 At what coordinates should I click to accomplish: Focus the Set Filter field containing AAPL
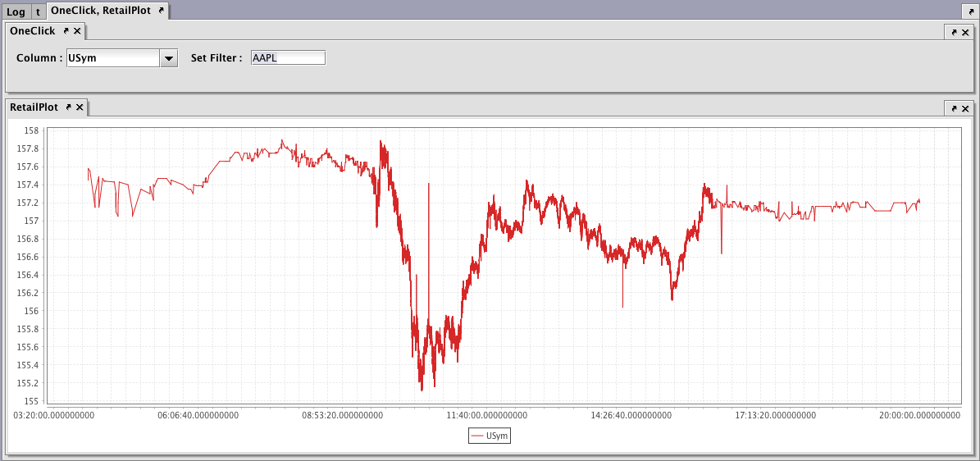click(x=288, y=58)
